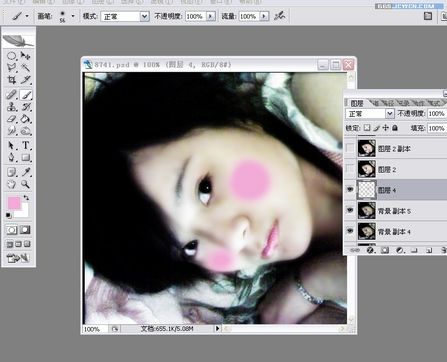Toggle lock all padlock

click(x=395, y=128)
